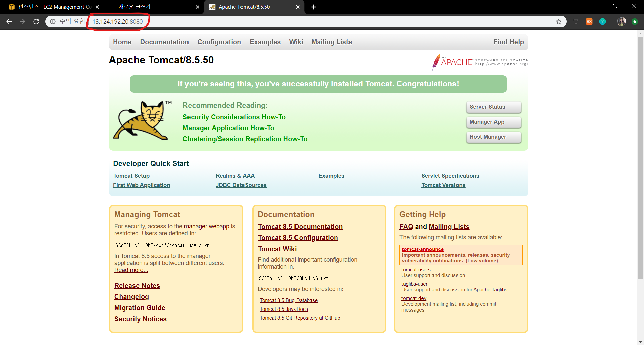Open the JDBC DataSources link
The image size is (644, 345).
tap(241, 185)
